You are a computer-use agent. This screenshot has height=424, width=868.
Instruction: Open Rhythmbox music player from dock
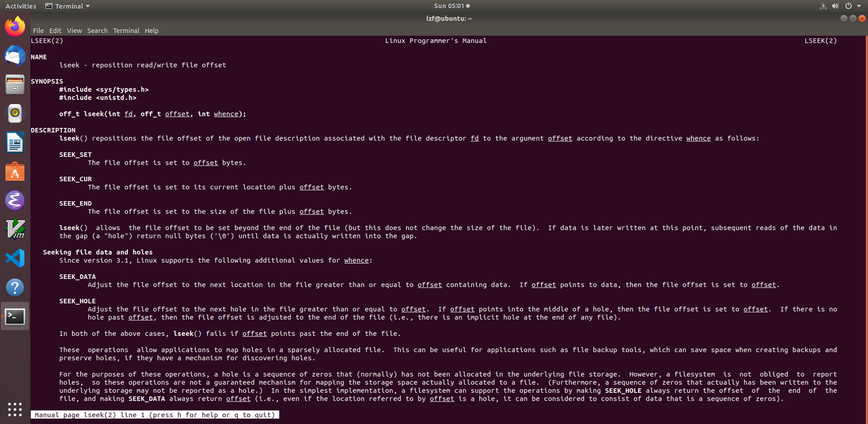(15, 113)
